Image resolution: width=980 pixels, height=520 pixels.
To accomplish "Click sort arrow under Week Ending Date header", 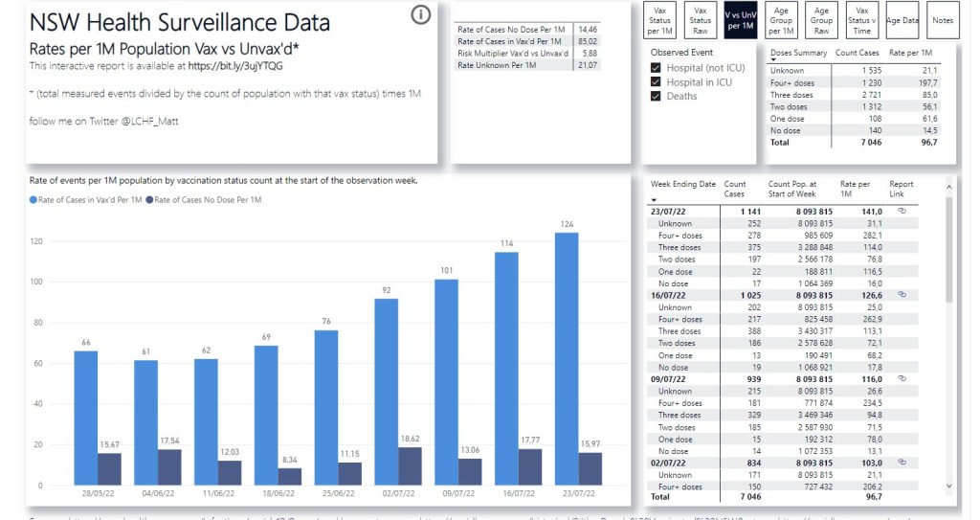I will 654,200.
